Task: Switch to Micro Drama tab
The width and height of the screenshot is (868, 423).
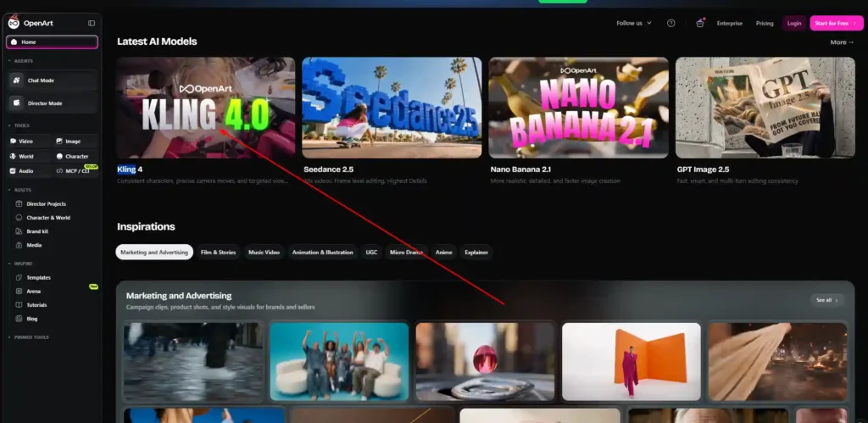Action: [406, 252]
